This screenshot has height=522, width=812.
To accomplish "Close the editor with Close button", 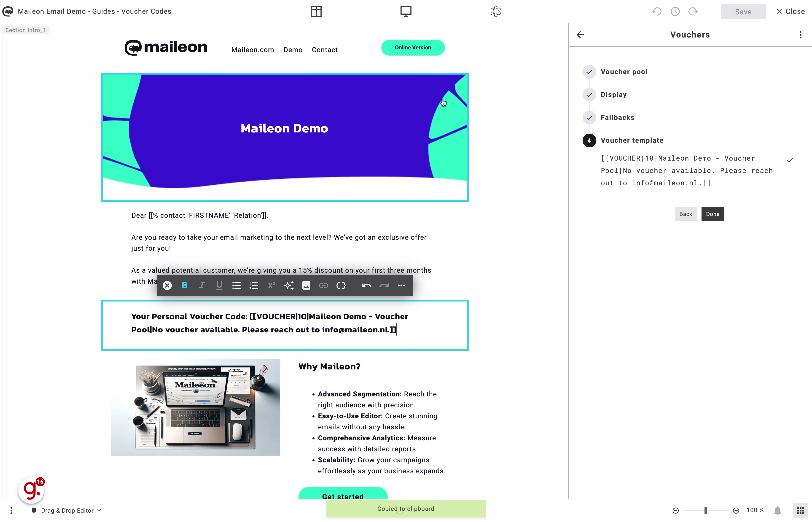I will point(790,11).
